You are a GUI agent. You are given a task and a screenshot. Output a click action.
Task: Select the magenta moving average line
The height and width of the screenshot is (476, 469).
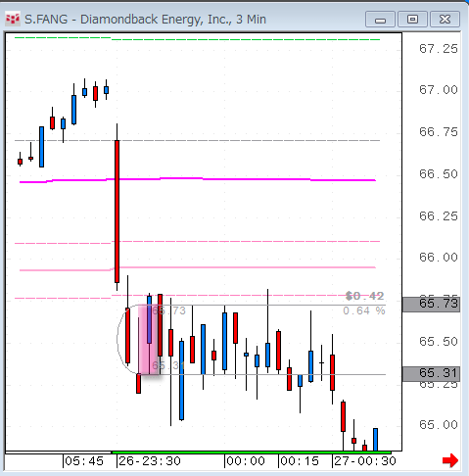(198, 179)
